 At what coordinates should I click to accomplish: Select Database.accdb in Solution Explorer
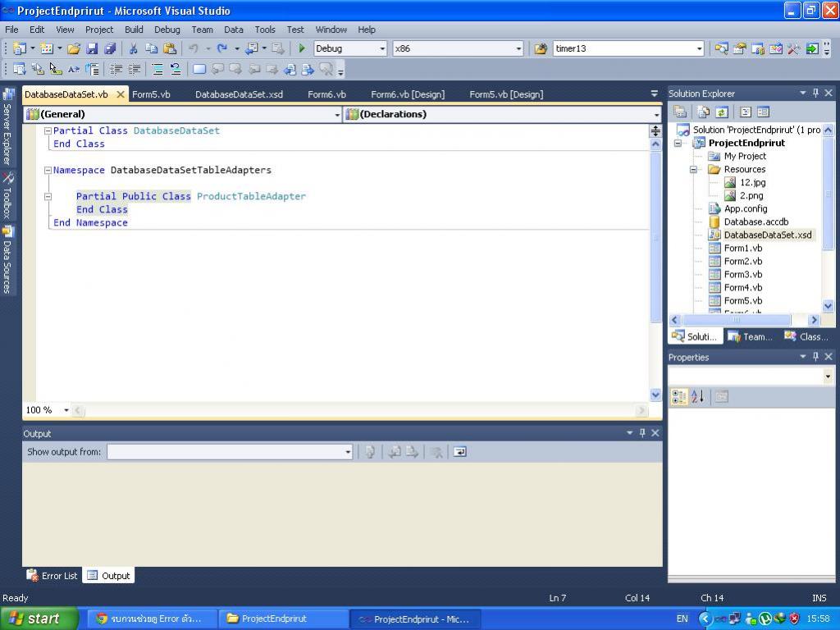pos(756,221)
